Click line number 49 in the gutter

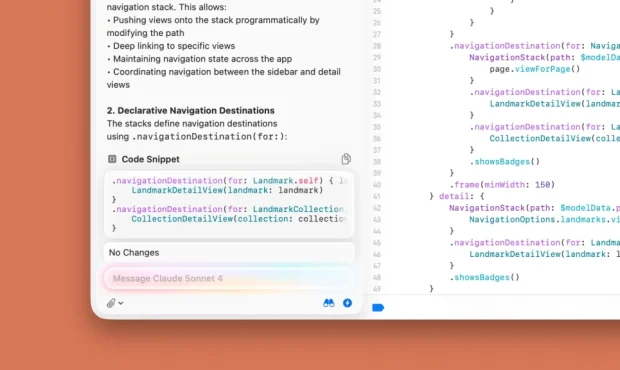point(377,289)
